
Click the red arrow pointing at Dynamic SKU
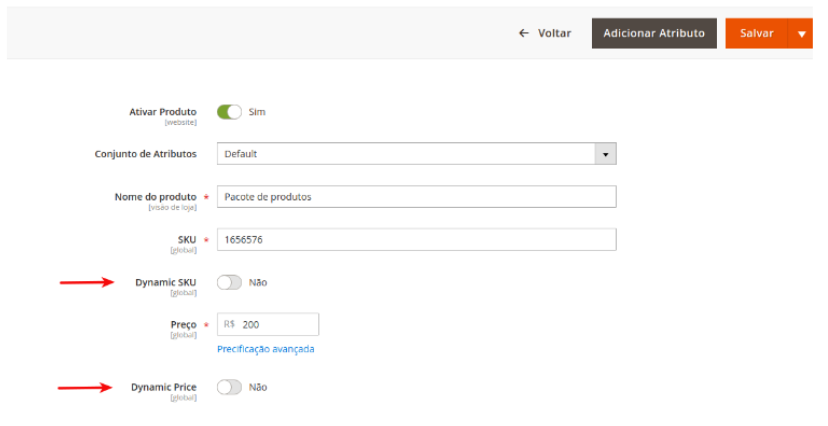tap(87, 282)
